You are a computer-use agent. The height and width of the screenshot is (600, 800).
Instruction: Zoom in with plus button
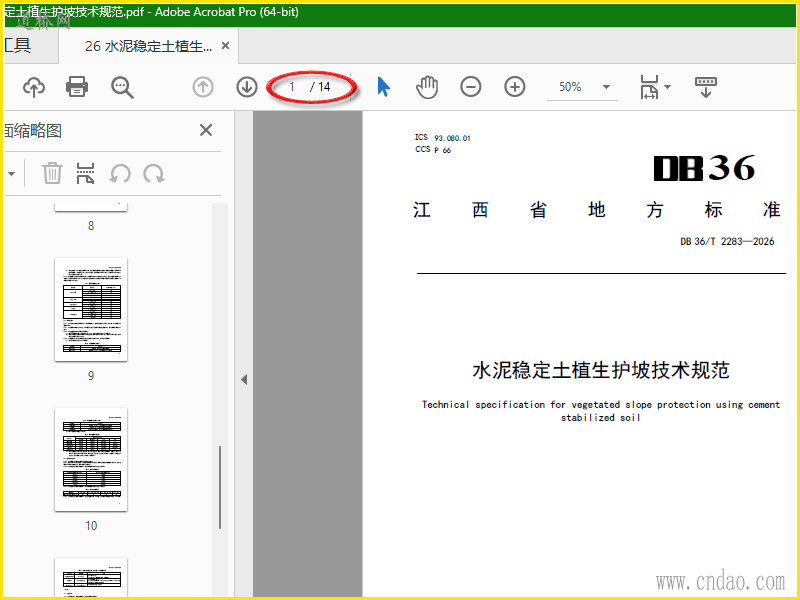click(515, 87)
